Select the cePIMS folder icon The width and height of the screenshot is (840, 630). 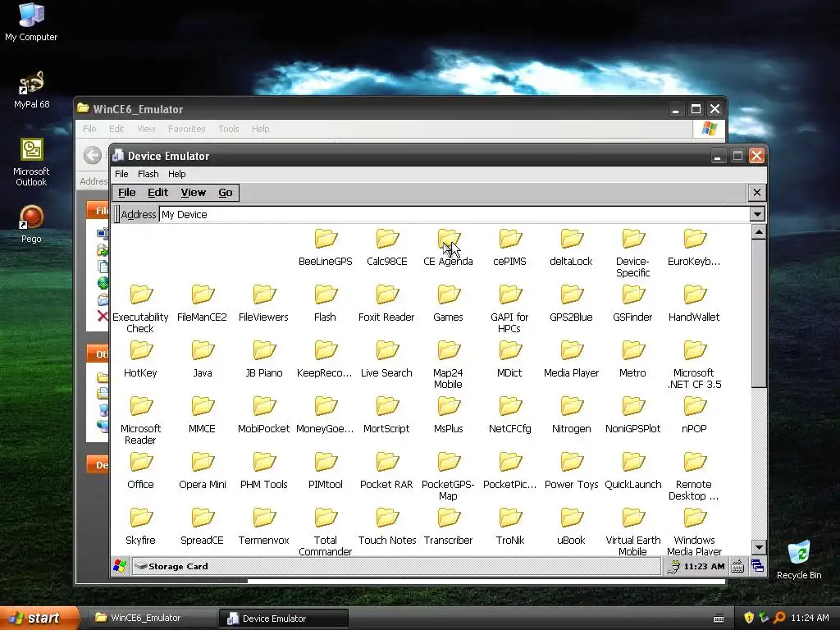pos(510,239)
